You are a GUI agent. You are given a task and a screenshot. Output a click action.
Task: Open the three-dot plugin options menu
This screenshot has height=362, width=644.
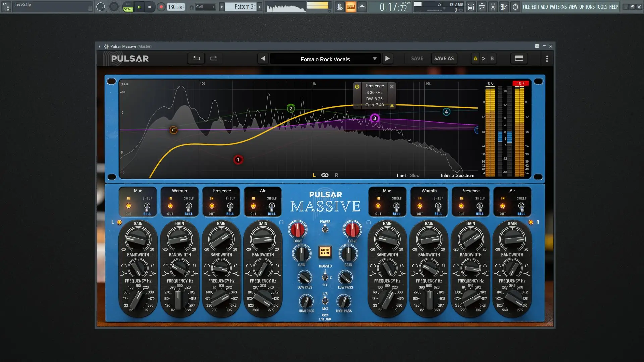click(547, 59)
